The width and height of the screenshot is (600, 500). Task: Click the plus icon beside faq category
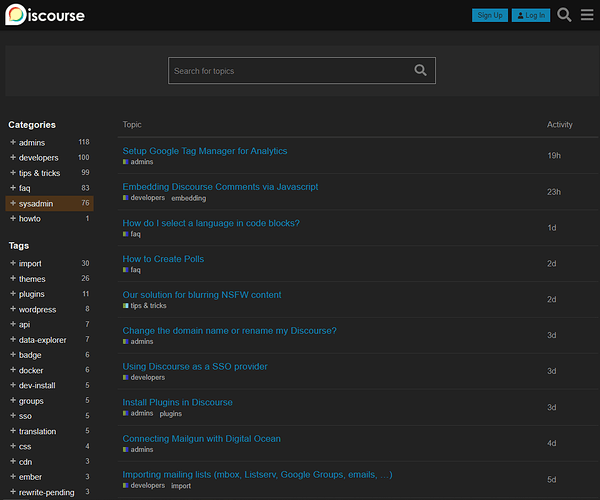(13, 188)
